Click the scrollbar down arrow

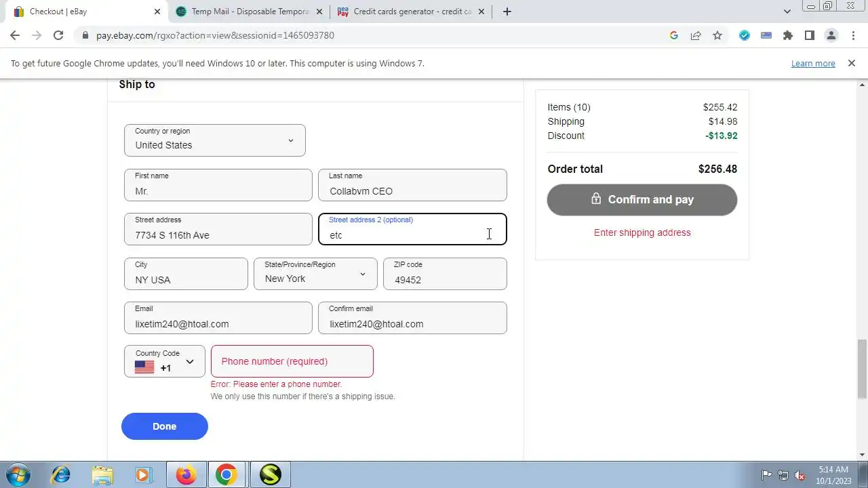tap(862, 455)
